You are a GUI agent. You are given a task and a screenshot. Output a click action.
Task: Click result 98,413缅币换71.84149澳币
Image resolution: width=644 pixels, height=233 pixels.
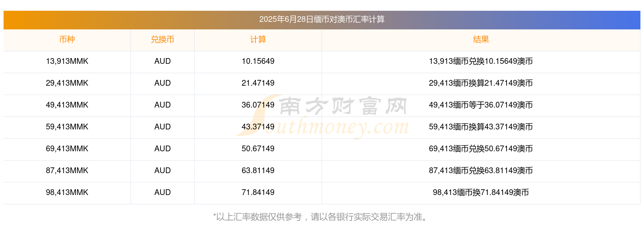tap(481, 192)
